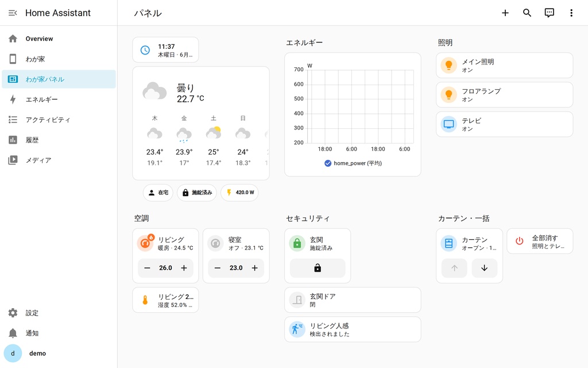Viewport: 588px width, 368px height.
Task: Click the Home Assistant title text
Action: 58,13
